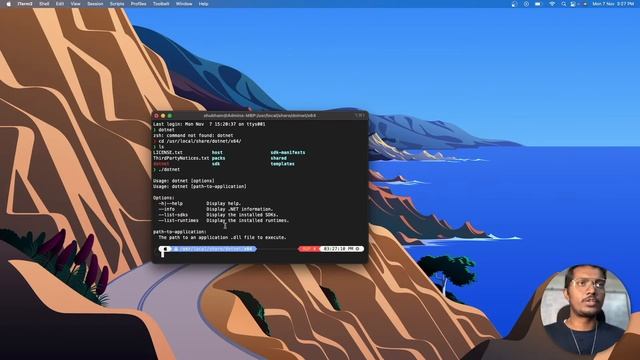Click the 'zsh: command not found' line
This screenshot has height=360, width=640.
(193, 136)
